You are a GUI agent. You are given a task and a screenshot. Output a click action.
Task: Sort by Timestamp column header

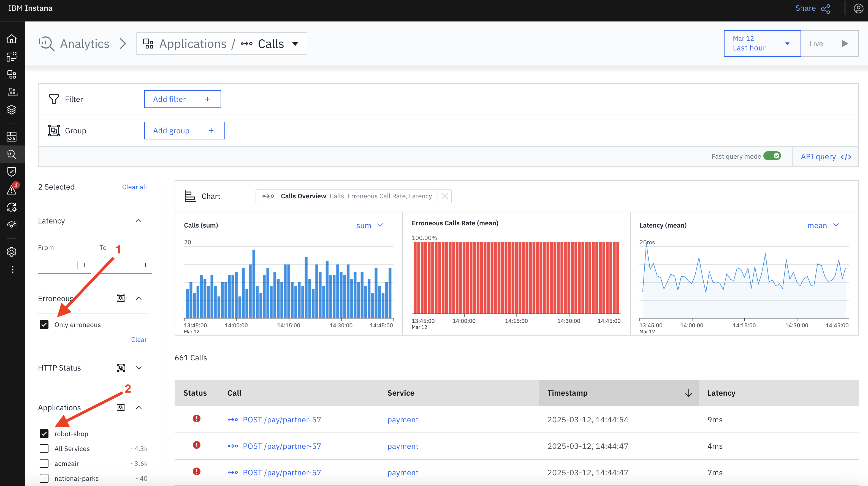(618, 393)
